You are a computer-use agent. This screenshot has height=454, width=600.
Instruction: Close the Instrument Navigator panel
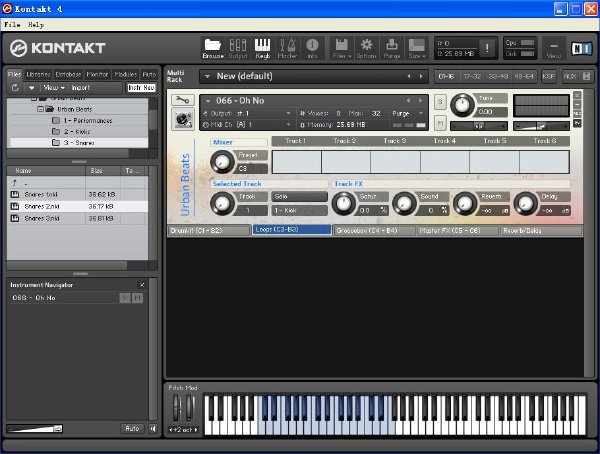[142, 285]
